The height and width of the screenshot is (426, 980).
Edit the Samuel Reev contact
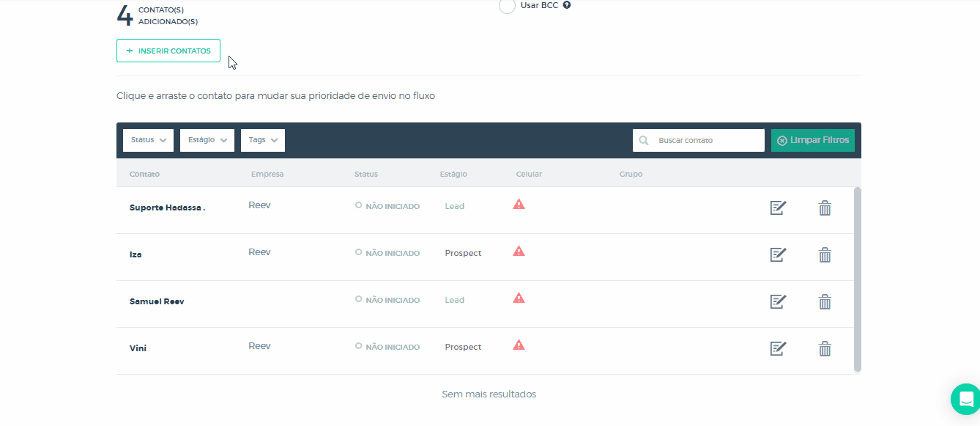[778, 301]
